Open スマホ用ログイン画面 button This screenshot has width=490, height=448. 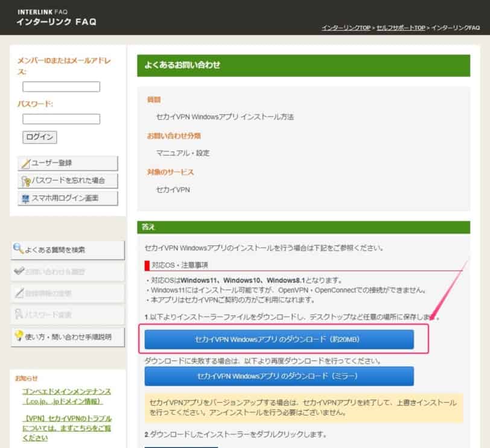68,198
